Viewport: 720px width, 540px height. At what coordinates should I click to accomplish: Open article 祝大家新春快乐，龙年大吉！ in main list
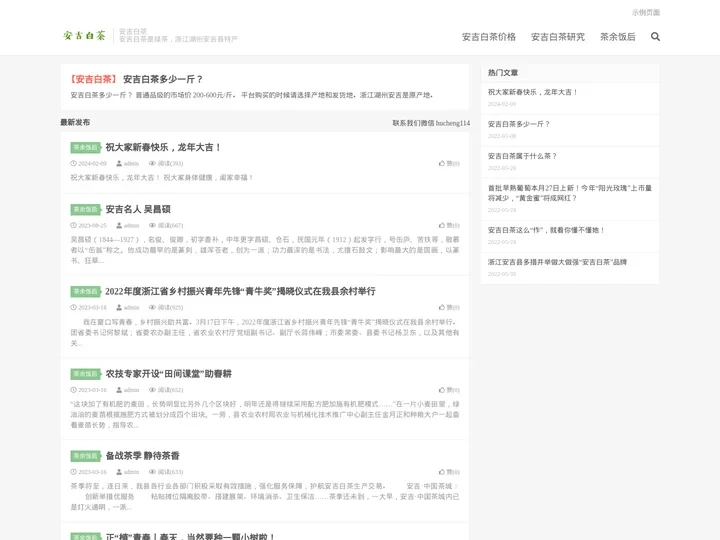(x=163, y=147)
